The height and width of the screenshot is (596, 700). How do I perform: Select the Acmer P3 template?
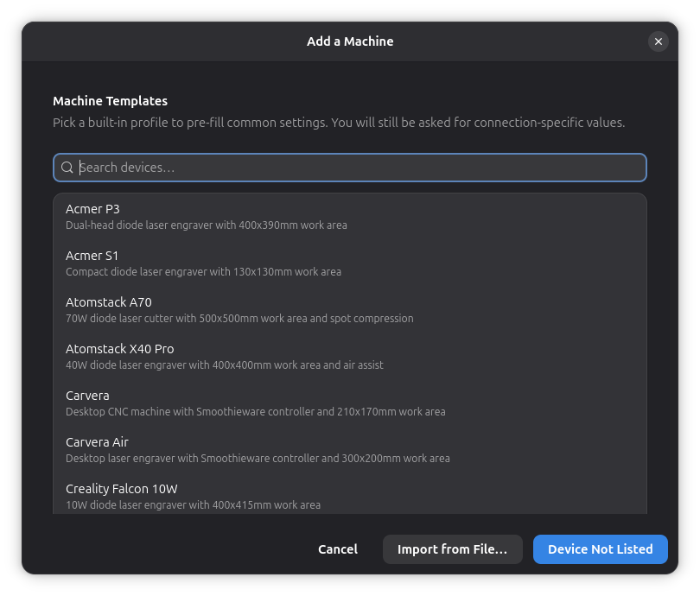[x=349, y=217]
